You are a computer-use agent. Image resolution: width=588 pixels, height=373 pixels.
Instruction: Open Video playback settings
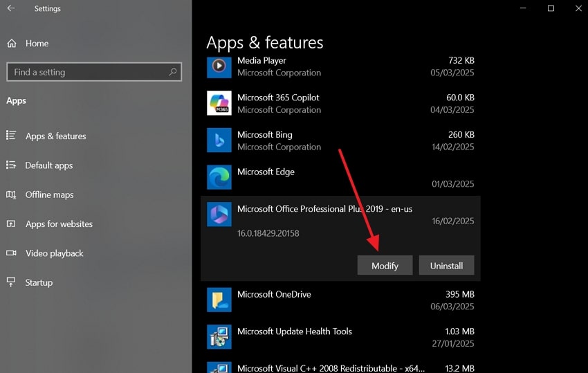[55, 253]
